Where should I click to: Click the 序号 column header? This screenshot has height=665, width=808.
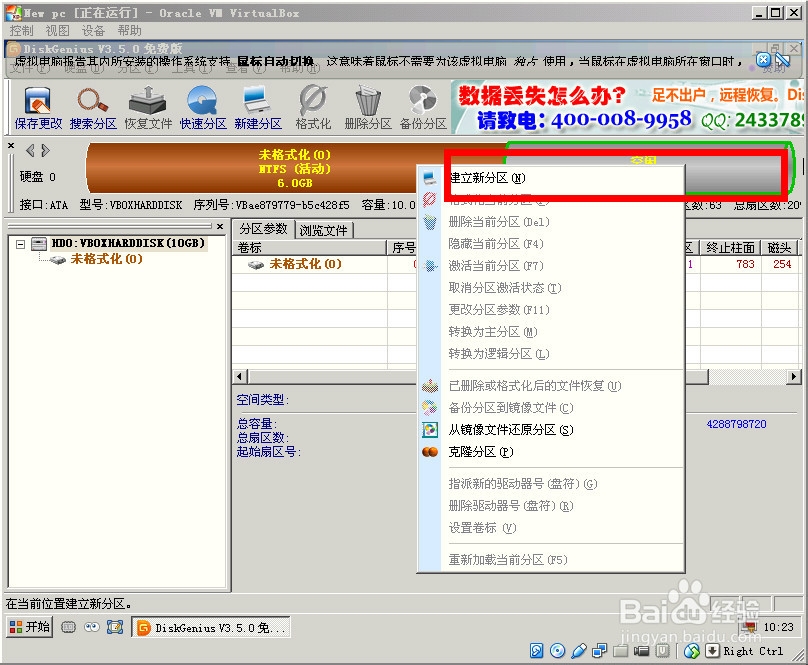tap(403, 248)
